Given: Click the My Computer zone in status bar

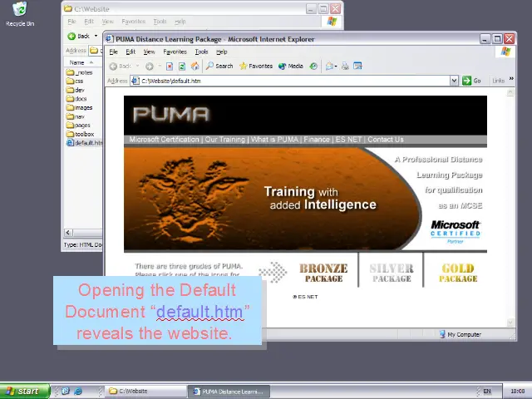Looking at the screenshot, I should click(461, 334).
